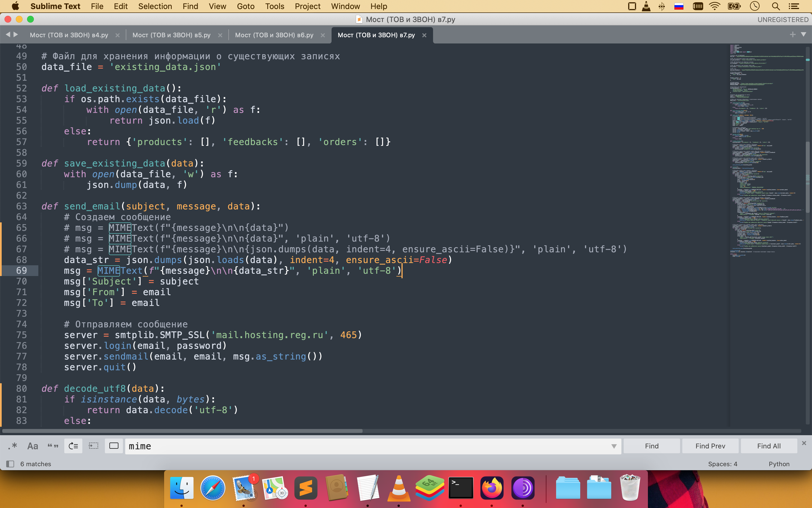This screenshot has width=812, height=508.
Task: Open Python syntax selector
Action: coord(779,464)
